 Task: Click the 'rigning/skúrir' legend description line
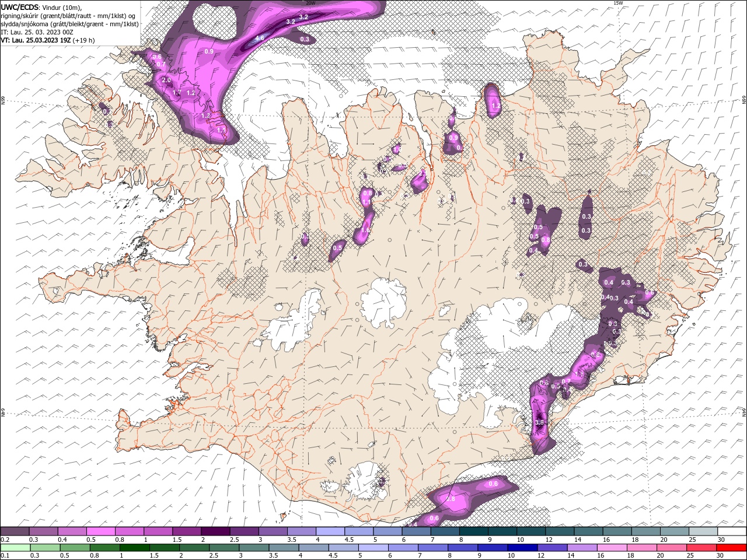(68, 16)
